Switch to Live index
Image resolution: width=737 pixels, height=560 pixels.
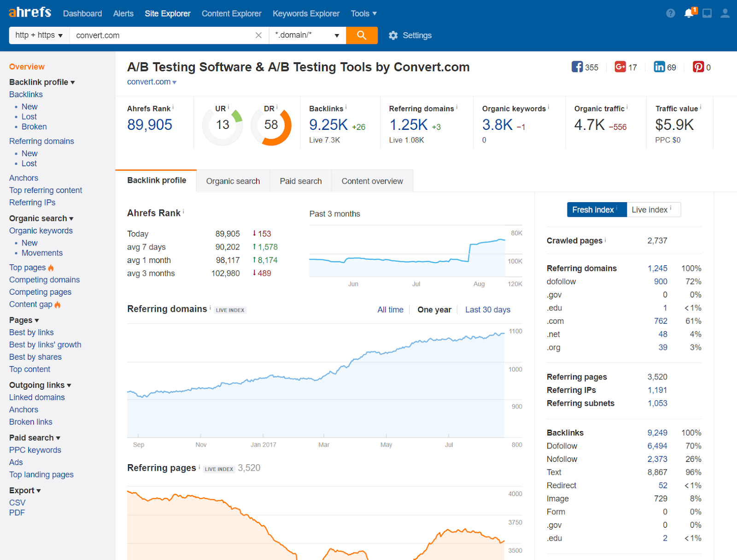(x=653, y=210)
